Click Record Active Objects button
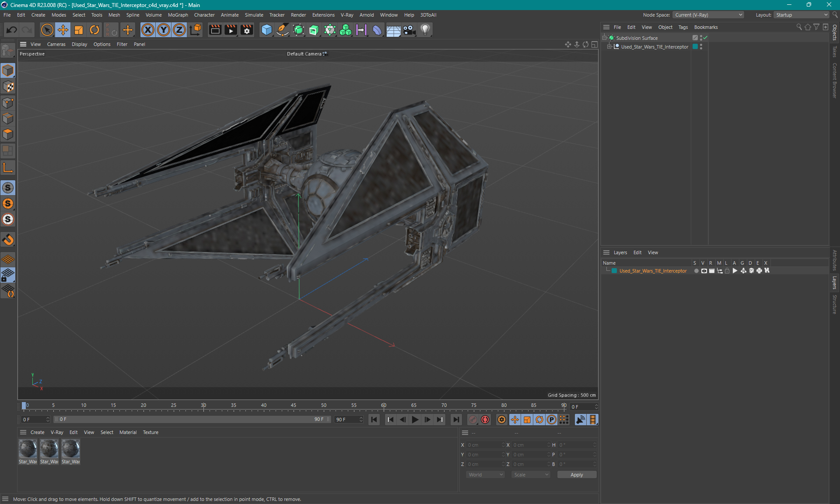This screenshot has width=840, height=504. [473, 420]
